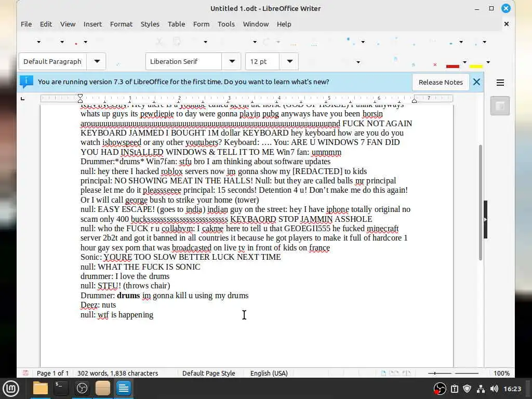532x399 pixels.
Task: Open the File menu
Action: tap(26, 24)
